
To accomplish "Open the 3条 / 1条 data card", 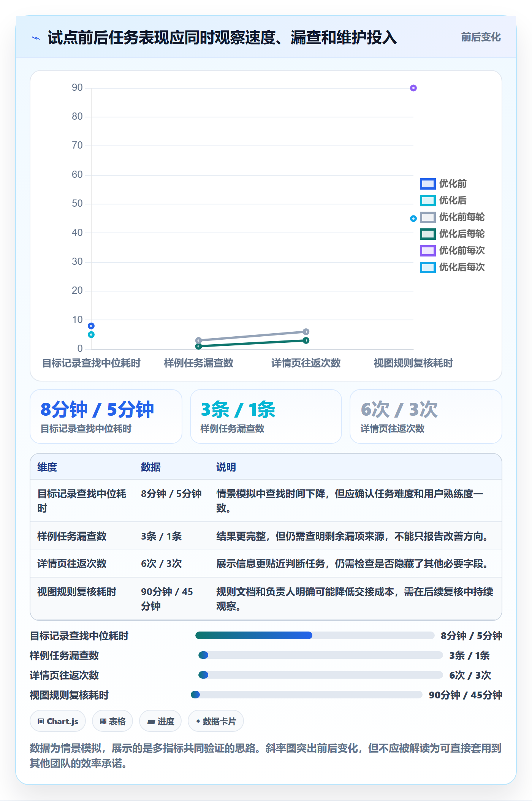I will (266, 416).
